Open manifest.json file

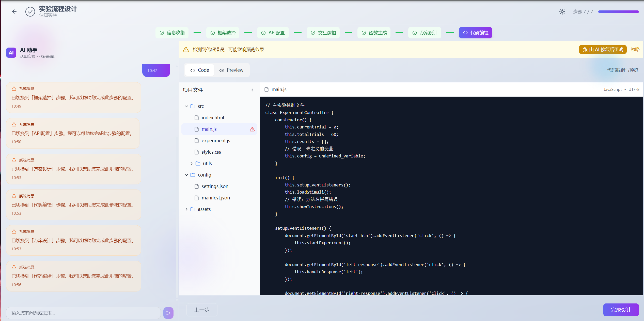point(219,198)
